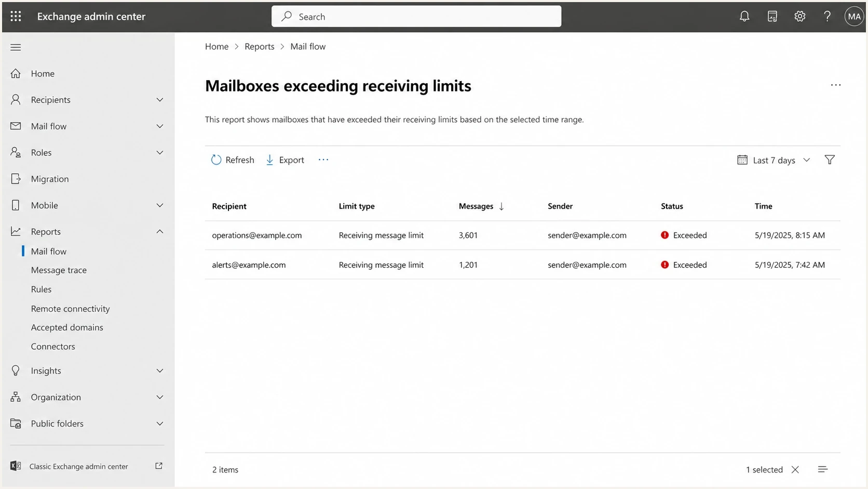The width and height of the screenshot is (868, 489).
Task: Open the Cloud Shell console icon in header
Action: [x=772, y=16]
